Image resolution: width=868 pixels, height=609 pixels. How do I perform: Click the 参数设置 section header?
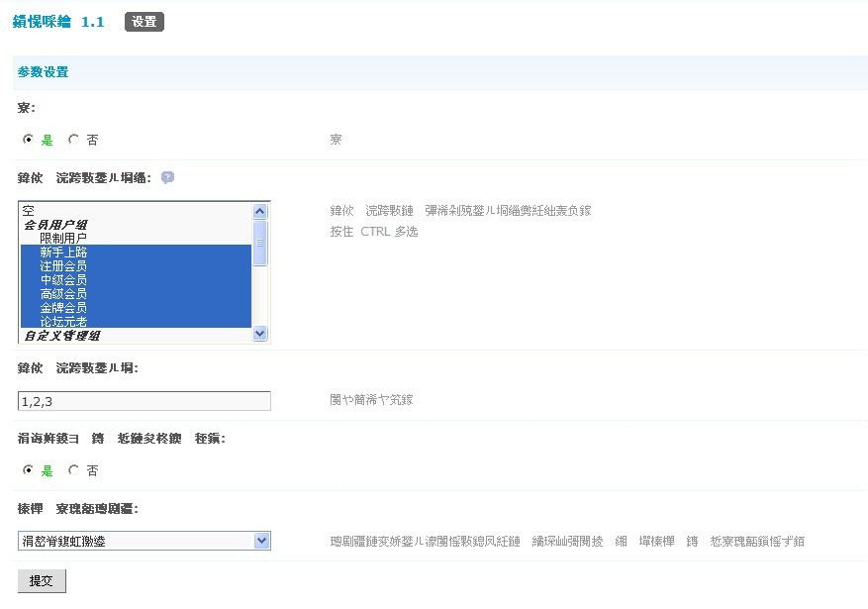pyautogui.click(x=43, y=72)
